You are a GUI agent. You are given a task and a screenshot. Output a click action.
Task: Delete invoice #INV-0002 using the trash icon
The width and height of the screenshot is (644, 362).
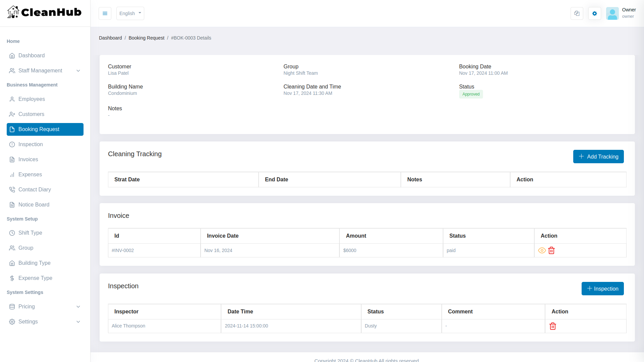(551, 250)
